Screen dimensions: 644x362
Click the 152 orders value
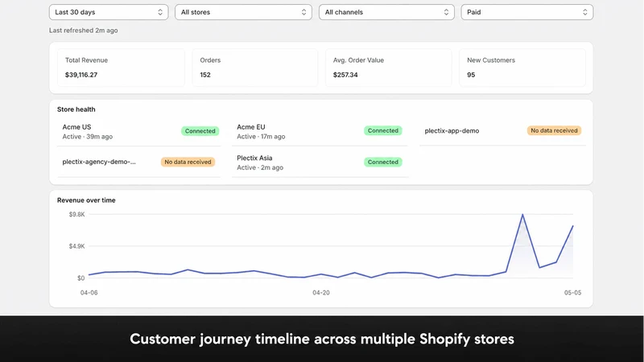[x=205, y=75]
